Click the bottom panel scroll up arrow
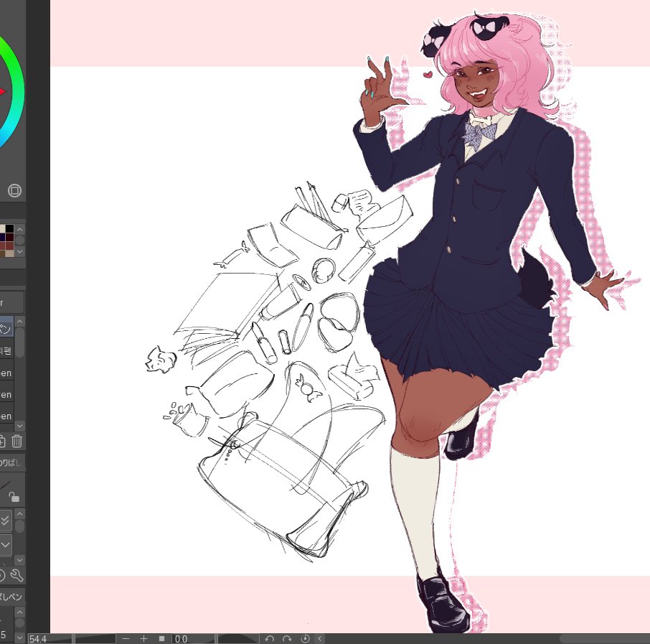Screen dimensions: 650x644 point(19,612)
